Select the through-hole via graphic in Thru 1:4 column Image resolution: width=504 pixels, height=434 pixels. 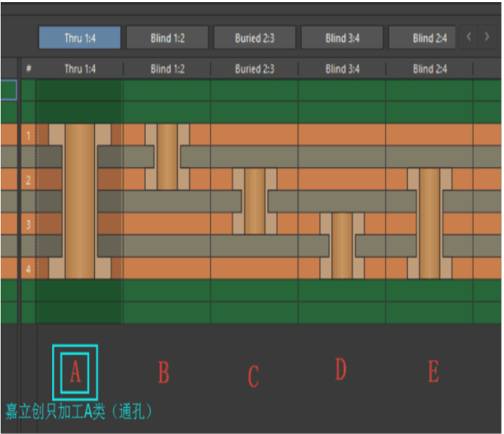(x=80, y=201)
